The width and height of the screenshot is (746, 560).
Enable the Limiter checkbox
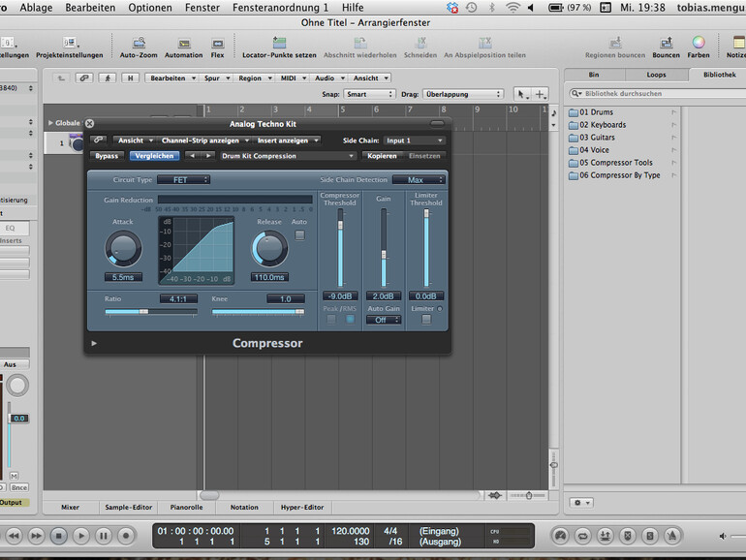coord(426,320)
